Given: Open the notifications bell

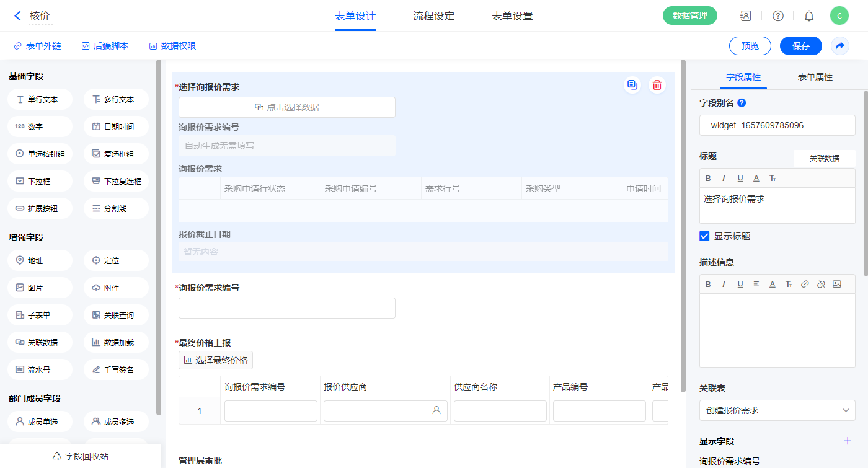Looking at the screenshot, I should [808, 16].
